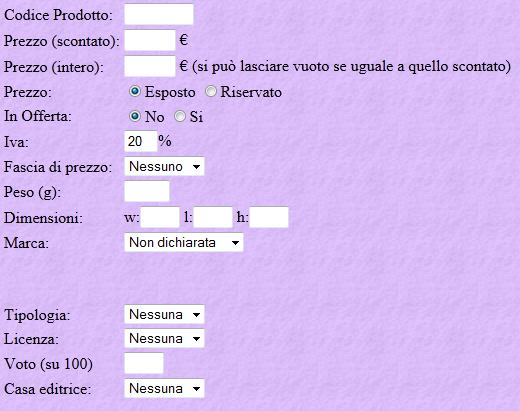The width and height of the screenshot is (520, 411).
Task: Click the Prezzo (intero) input field
Action: click(x=150, y=66)
